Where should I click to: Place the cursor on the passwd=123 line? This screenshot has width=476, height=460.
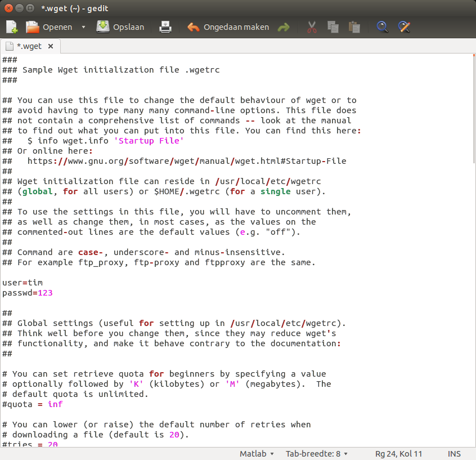[28, 293]
